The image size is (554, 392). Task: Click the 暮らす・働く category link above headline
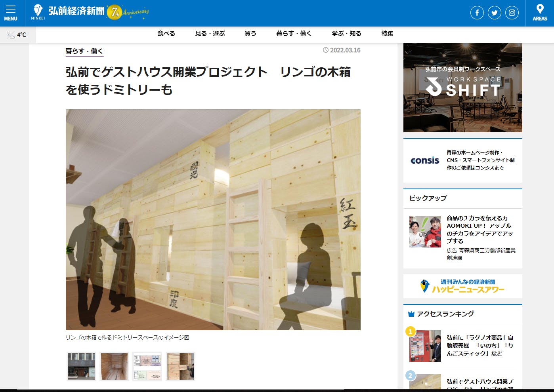pos(84,51)
